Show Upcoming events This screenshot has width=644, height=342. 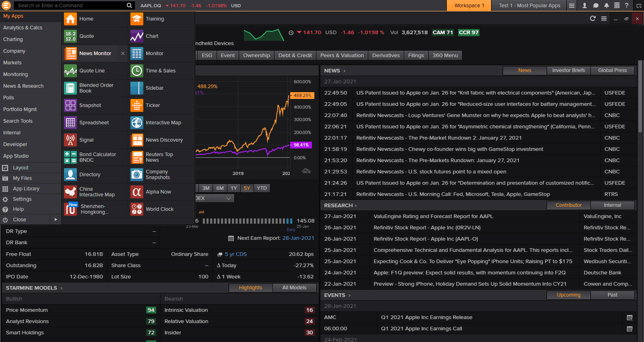(x=568, y=295)
